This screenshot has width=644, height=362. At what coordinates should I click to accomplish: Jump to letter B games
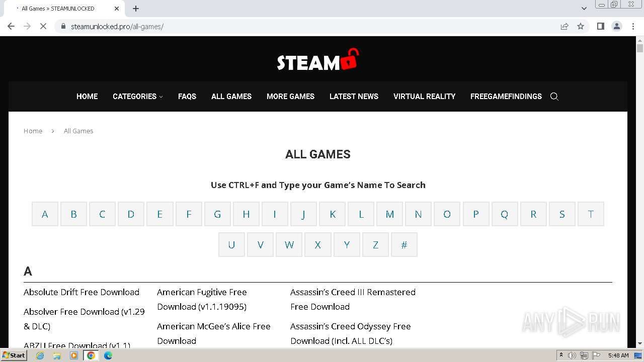(73, 214)
